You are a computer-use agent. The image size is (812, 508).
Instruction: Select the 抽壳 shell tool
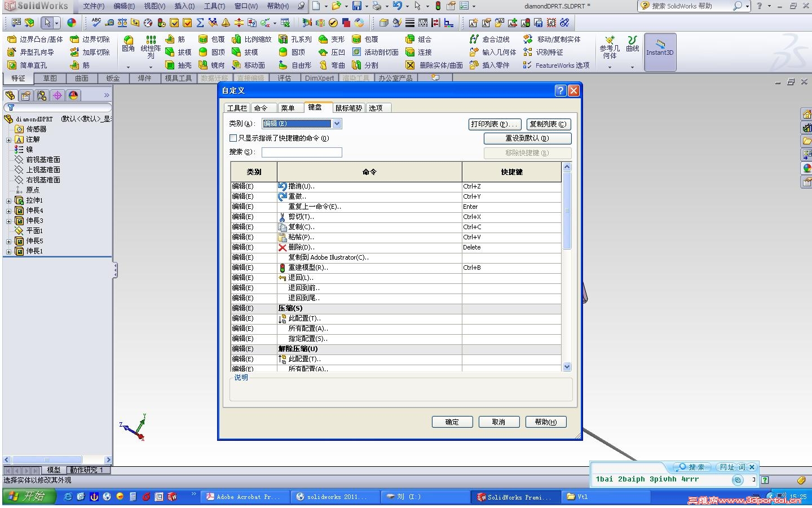click(x=178, y=65)
